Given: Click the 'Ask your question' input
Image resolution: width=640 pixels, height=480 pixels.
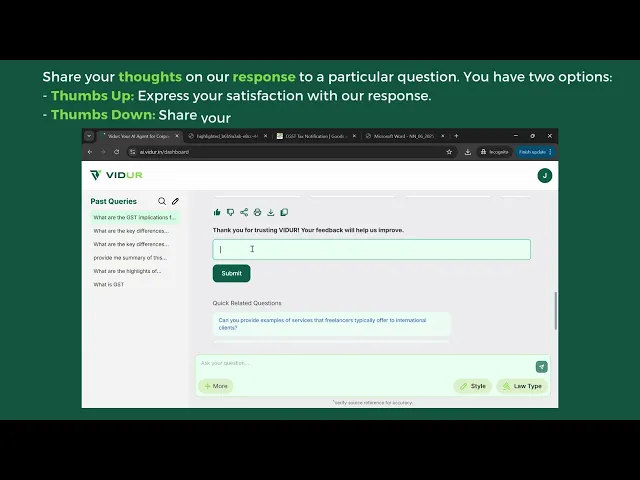Looking at the screenshot, I should [x=365, y=363].
